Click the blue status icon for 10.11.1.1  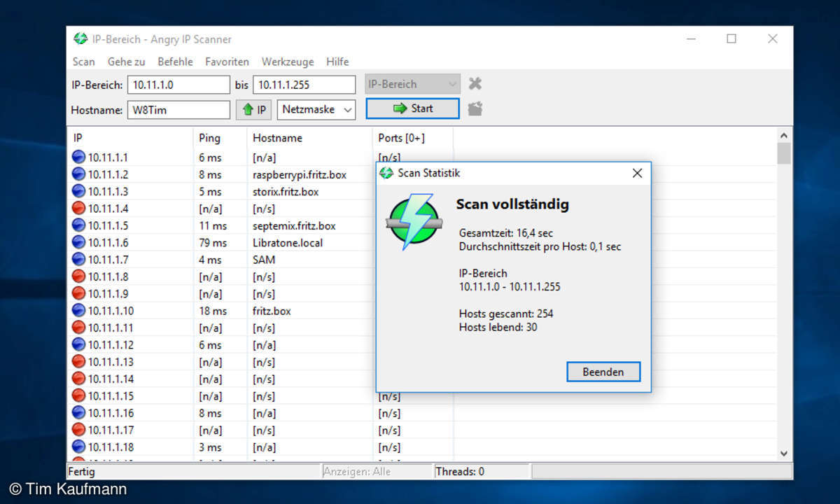(x=78, y=157)
